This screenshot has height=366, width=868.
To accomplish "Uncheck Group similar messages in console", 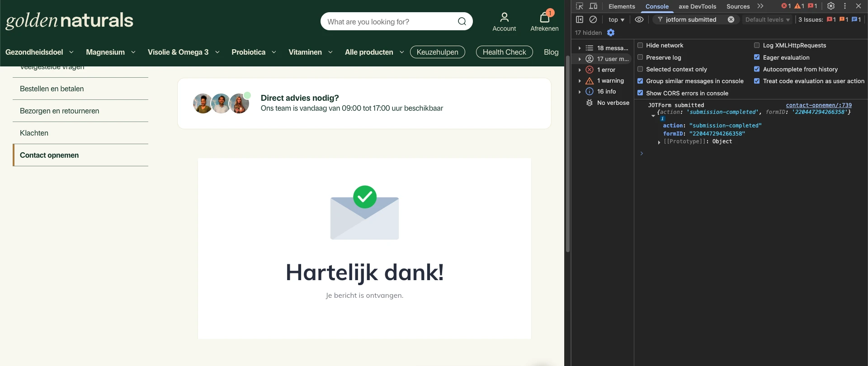I will (640, 81).
